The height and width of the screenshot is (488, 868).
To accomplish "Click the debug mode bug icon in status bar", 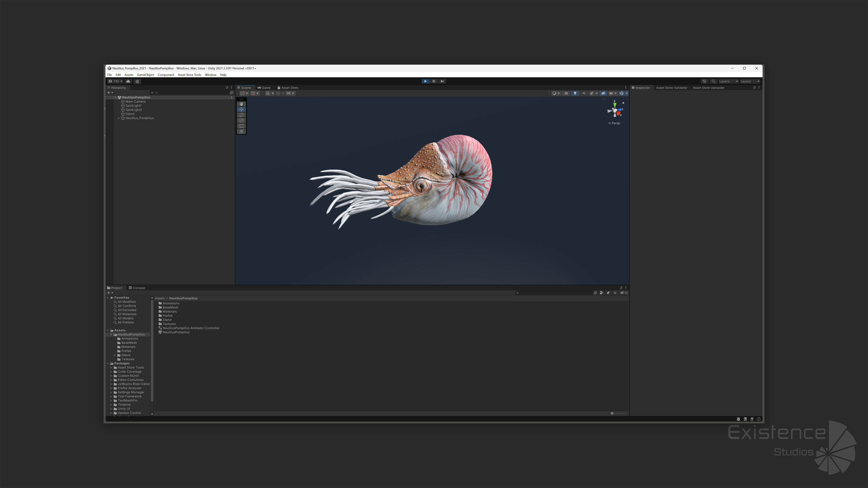I will [738, 419].
